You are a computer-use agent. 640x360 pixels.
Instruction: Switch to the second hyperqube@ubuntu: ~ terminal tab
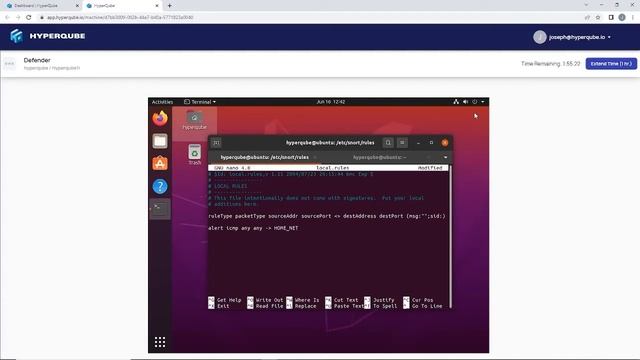(x=380, y=157)
